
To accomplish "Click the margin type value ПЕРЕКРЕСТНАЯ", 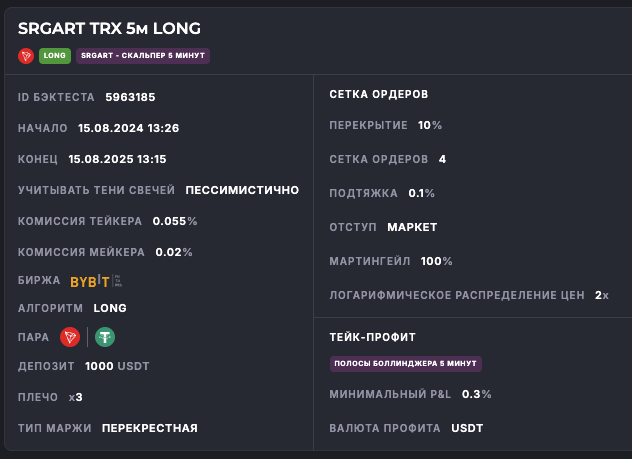I will point(149,428).
